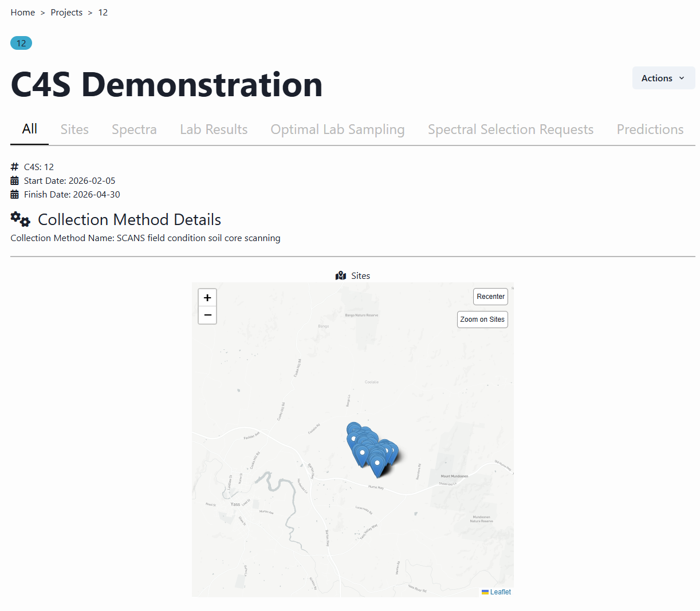Click the hash icon beside C4S: 12
Screen dimensions: 700x611
(x=15, y=167)
